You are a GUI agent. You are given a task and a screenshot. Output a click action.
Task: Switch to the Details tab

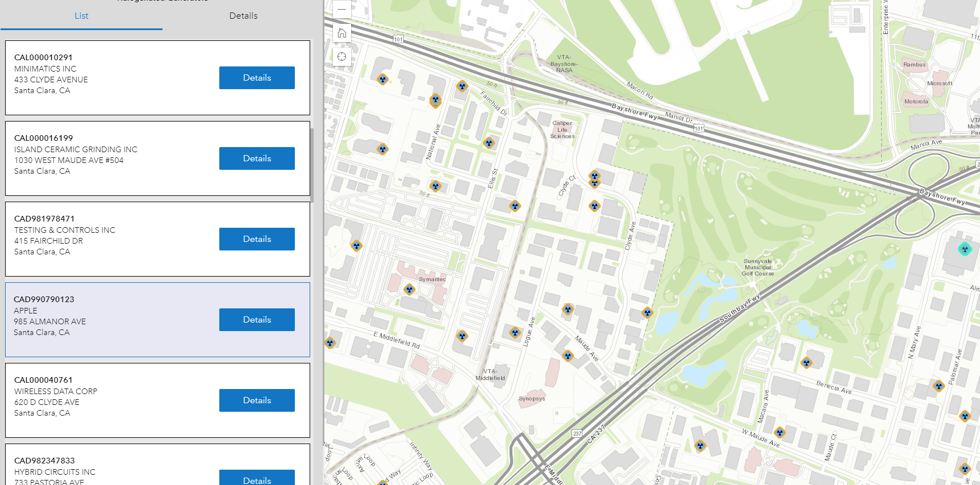click(x=243, y=16)
